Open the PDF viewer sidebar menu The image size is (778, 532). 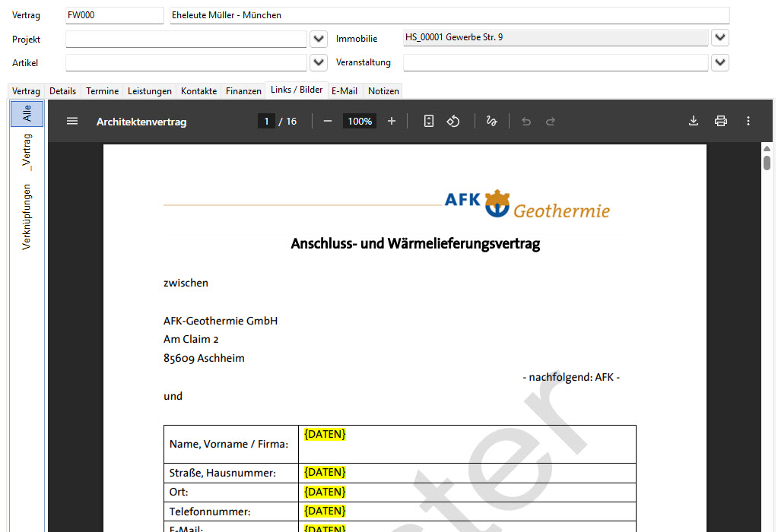tap(72, 122)
